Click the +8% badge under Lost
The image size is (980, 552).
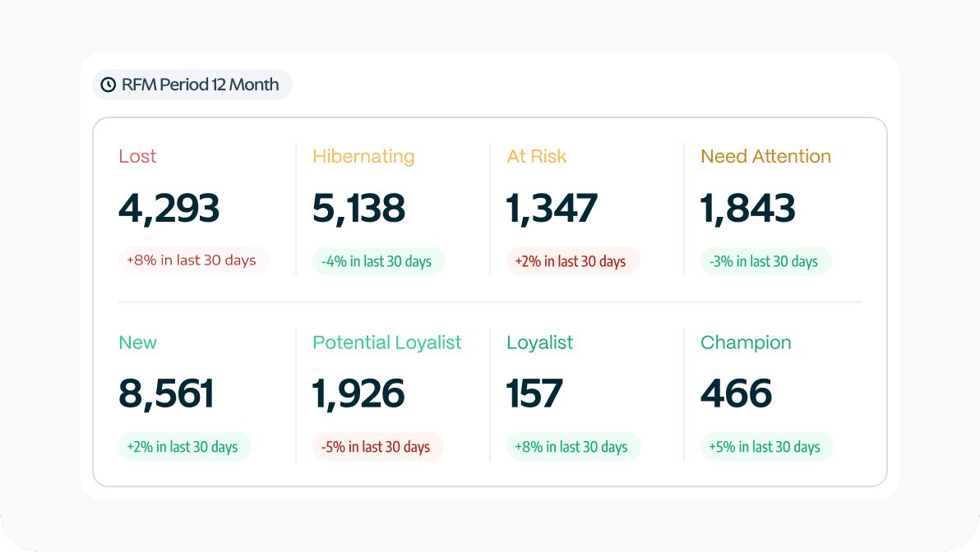(194, 260)
